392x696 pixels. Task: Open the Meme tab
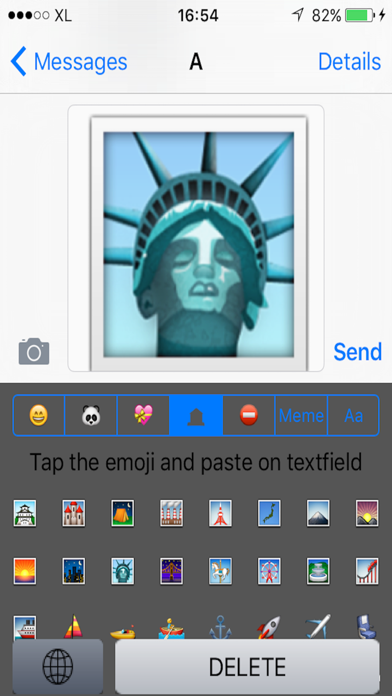[301, 415]
